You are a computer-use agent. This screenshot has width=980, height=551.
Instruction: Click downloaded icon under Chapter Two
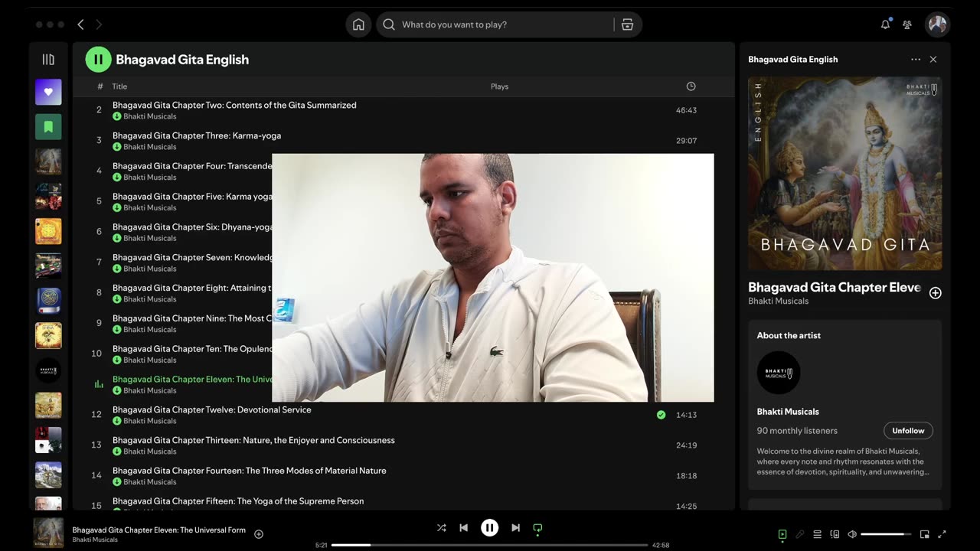(x=117, y=116)
